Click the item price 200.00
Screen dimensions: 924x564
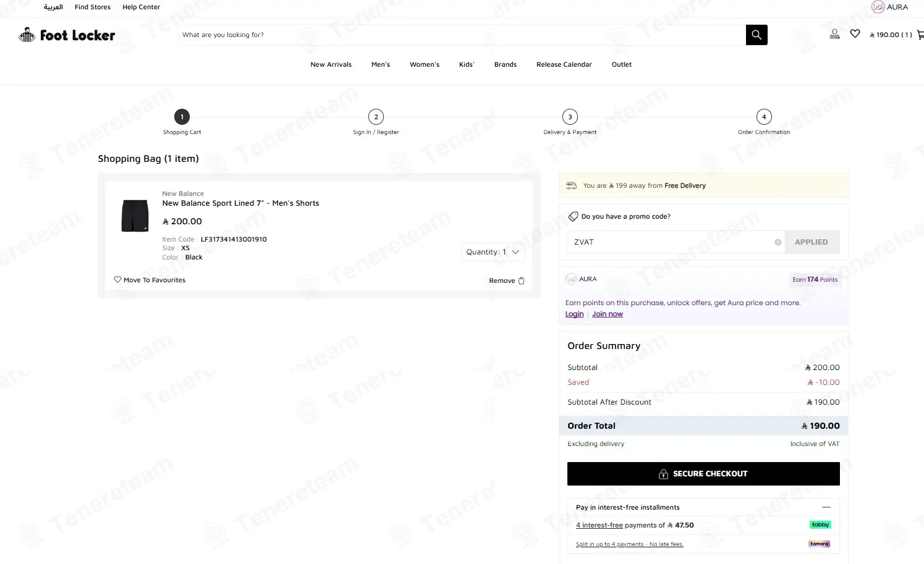click(x=182, y=221)
